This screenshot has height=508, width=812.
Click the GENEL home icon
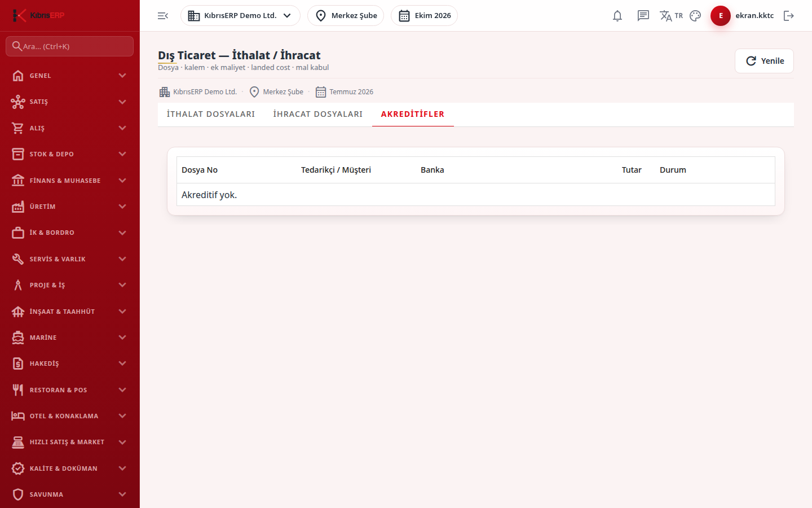[18, 76]
